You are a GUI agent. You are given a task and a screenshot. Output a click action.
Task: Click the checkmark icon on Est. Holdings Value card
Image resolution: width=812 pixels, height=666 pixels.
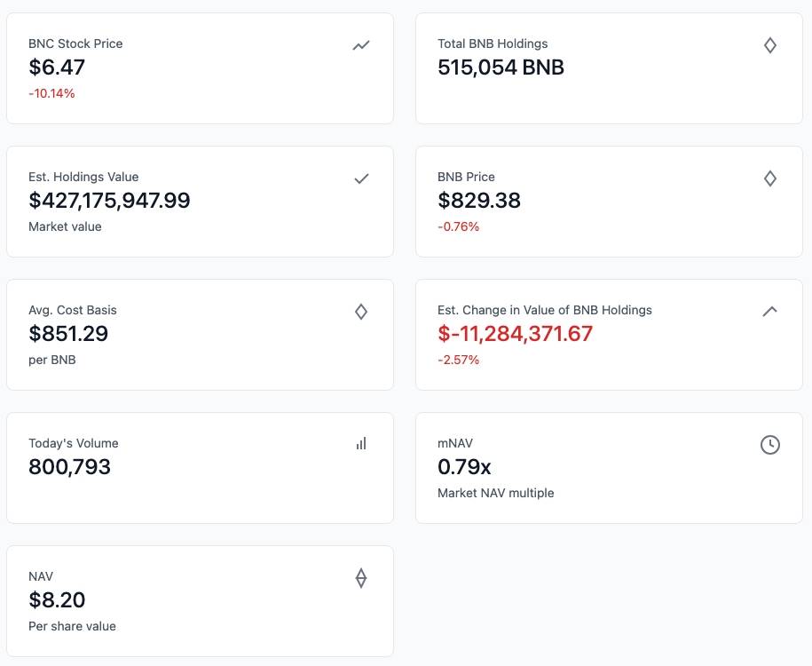tap(361, 178)
